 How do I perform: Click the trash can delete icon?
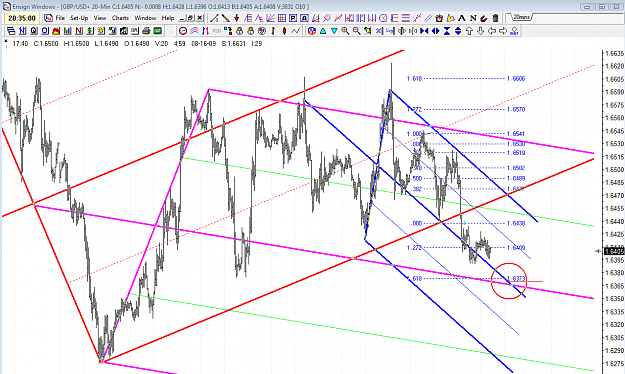tap(495, 18)
